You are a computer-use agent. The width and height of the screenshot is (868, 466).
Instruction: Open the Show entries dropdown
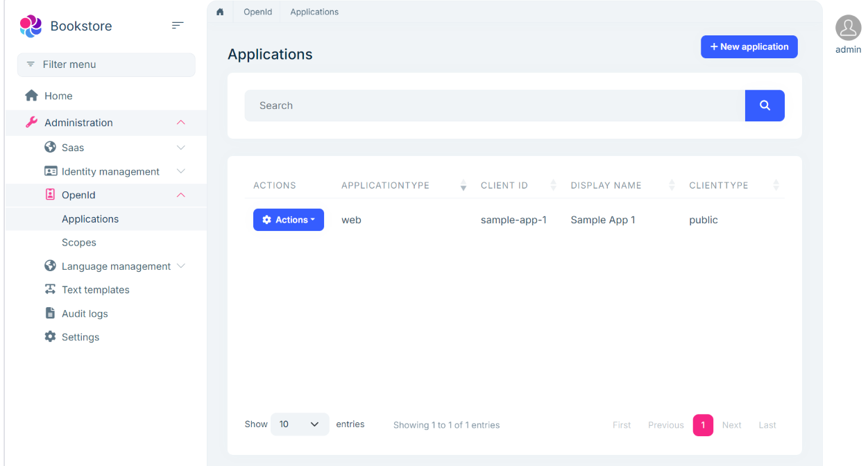(x=300, y=424)
